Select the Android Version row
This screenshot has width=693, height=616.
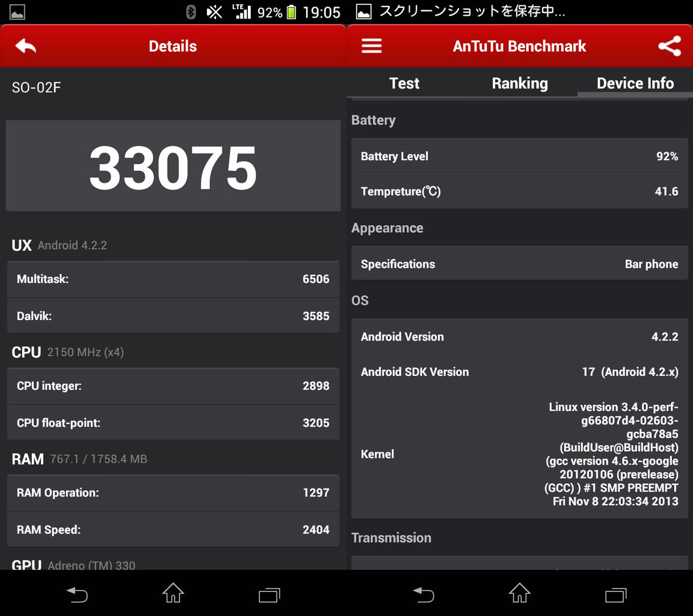pos(519,336)
